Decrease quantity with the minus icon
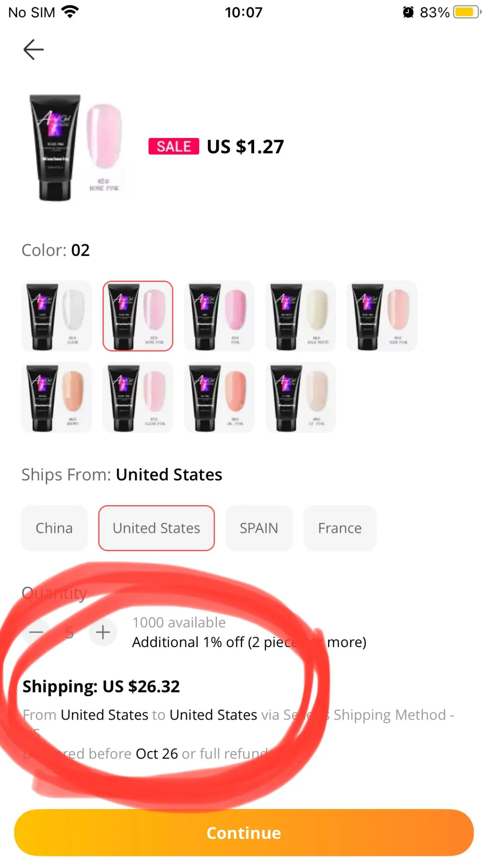The image size is (488, 868). pyautogui.click(x=36, y=632)
